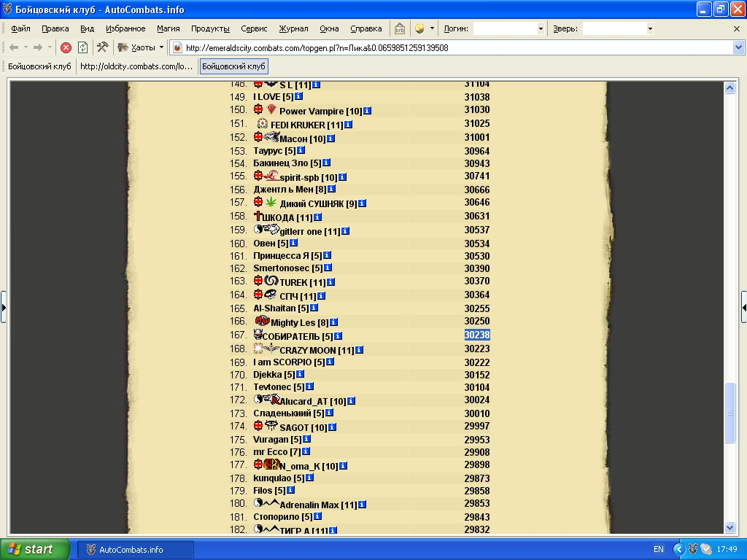Switch to the oldcity.combats.com tab
Viewport: 747px width, 560px height.
coord(136,66)
